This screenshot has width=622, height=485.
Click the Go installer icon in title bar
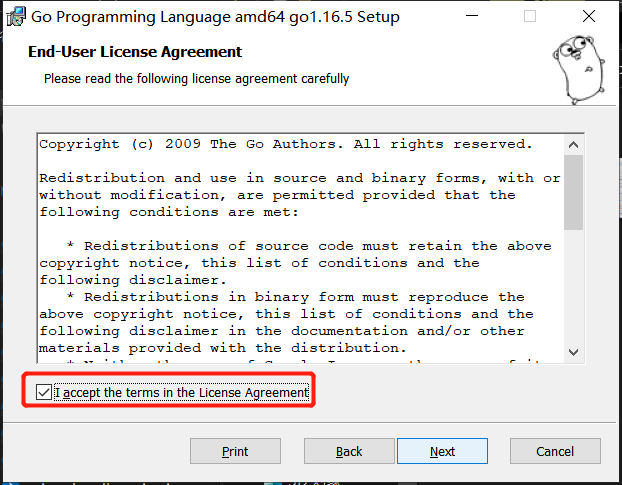click(x=16, y=16)
